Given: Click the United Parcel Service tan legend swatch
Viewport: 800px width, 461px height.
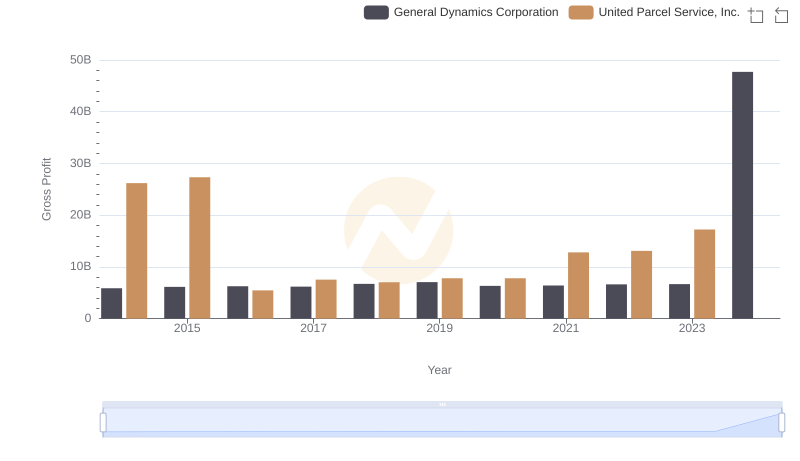Looking at the screenshot, I should click(x=581, y=12).
